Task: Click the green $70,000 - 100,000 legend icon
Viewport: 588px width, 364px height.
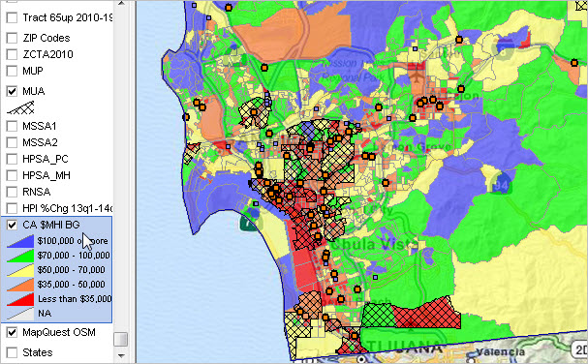Action: [20, 256]
